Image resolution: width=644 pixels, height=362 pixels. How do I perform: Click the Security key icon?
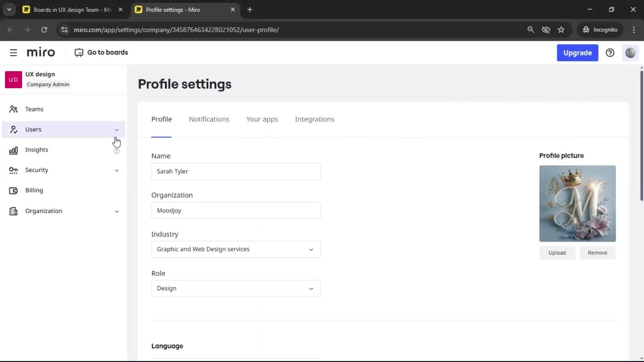(13, 170)
